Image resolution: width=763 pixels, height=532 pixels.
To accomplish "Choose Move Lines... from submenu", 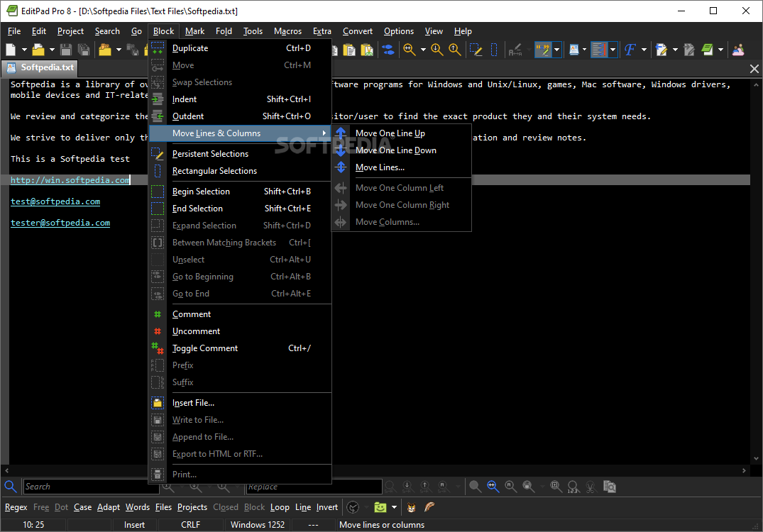I will [x=380, y=167].
